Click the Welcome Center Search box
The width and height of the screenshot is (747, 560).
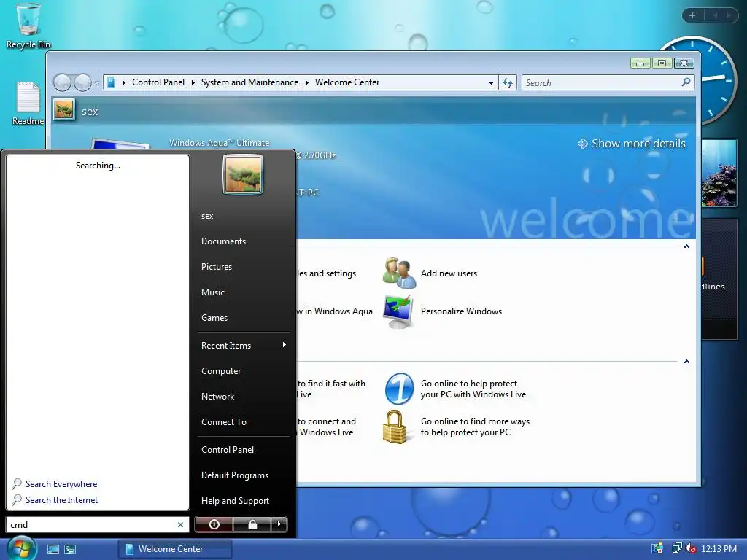[x=608, y=83]
